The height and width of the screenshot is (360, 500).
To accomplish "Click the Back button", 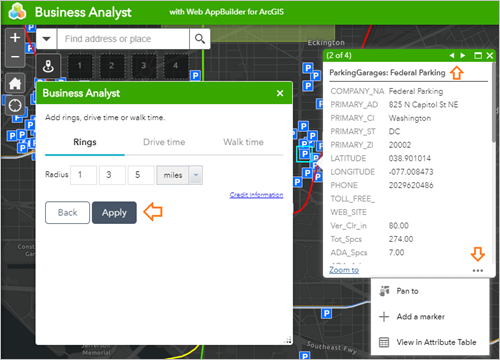I will 67,212.
